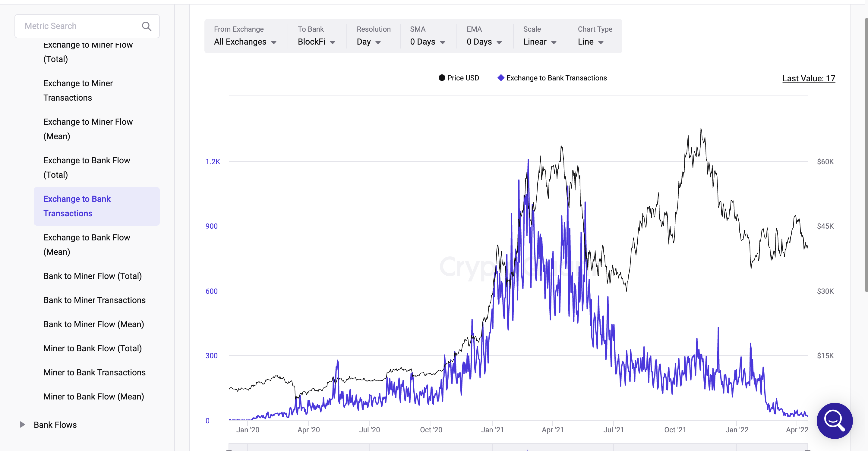This screenshot has width=868, height=451.
Task: Click the Apr '22 x-axis label
Action: 797,430
